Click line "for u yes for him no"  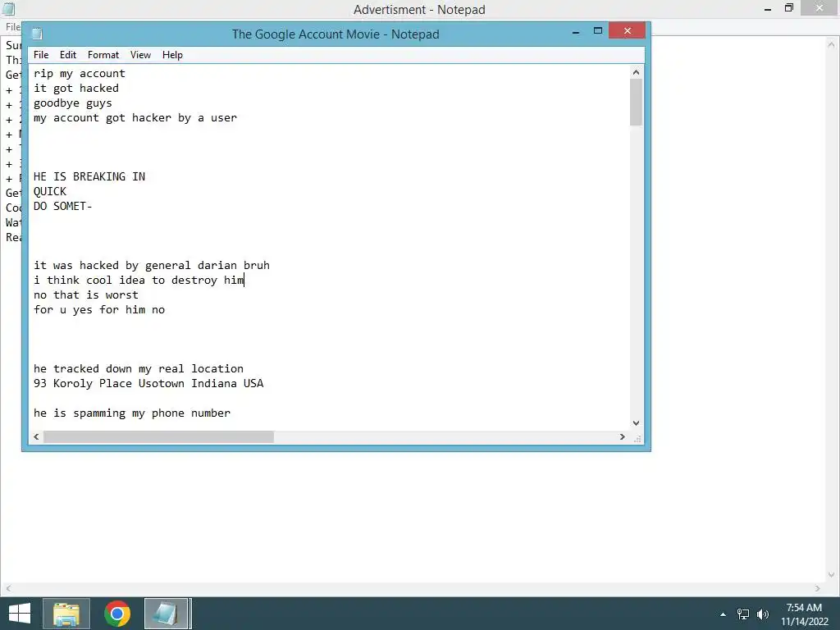(x=99, y=309)
